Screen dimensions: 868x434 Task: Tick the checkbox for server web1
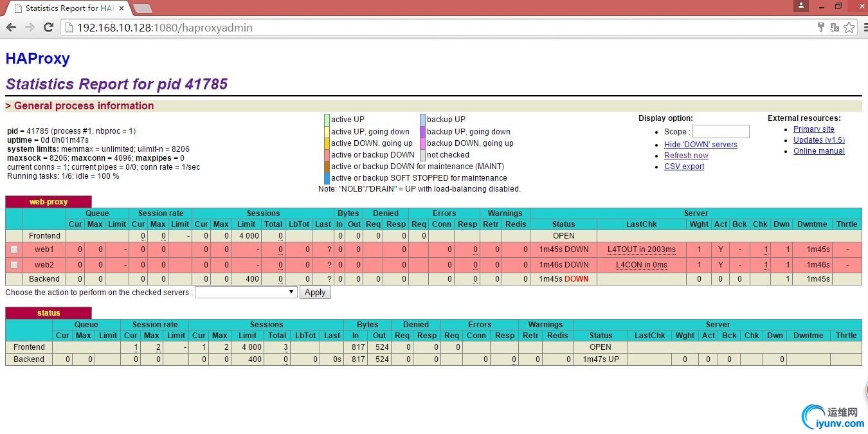pyautogui.click(x=14, y=249)
